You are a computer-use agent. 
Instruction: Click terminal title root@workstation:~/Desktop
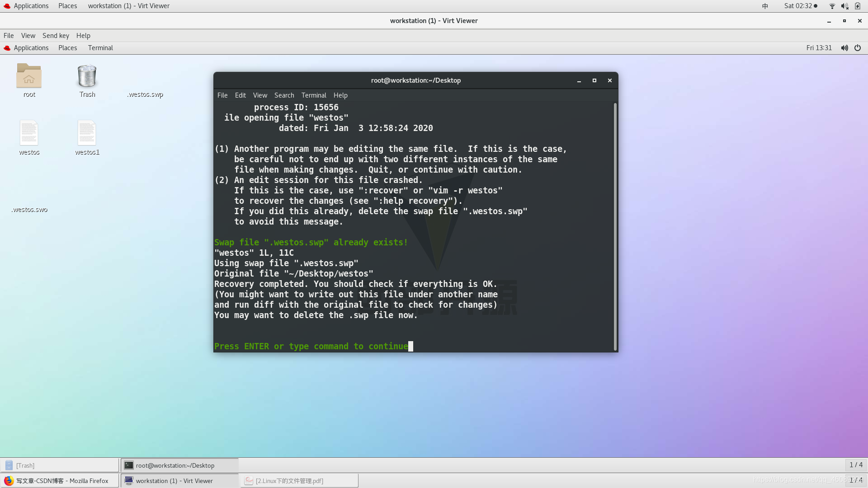coord(416,80)
